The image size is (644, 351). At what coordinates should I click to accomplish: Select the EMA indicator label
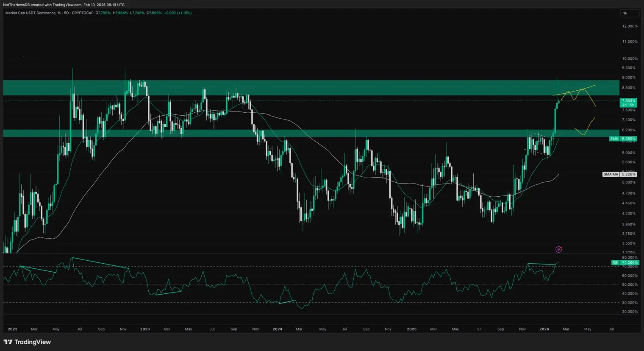[x=614, y=139]
